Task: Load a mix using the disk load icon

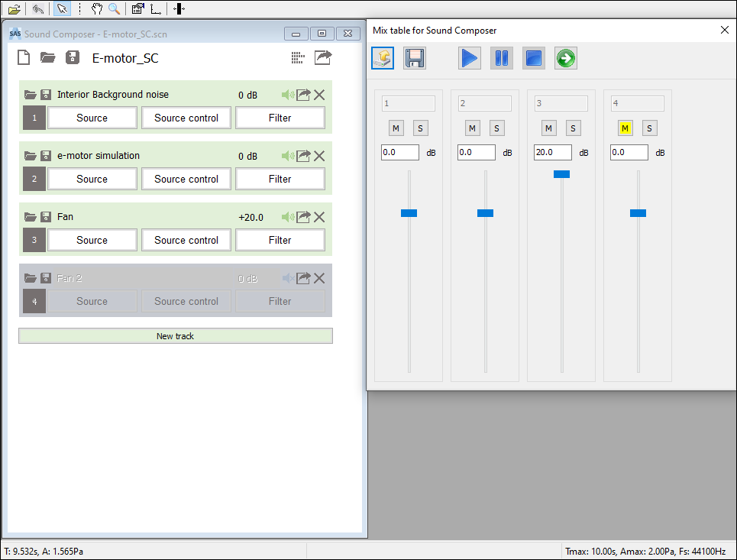Action: [x=382, y=57]
